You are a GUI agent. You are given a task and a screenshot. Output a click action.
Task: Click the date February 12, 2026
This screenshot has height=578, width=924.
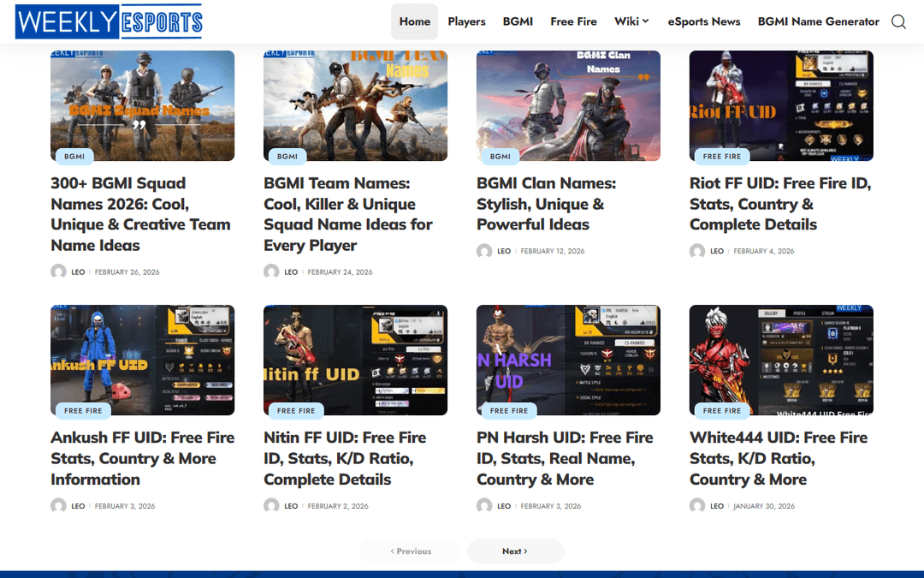(x=553, y=251)
